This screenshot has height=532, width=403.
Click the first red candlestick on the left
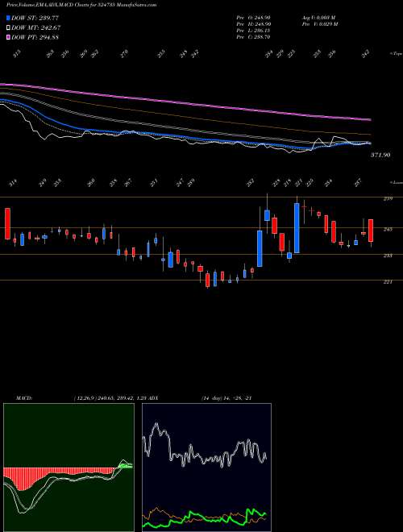7,223
